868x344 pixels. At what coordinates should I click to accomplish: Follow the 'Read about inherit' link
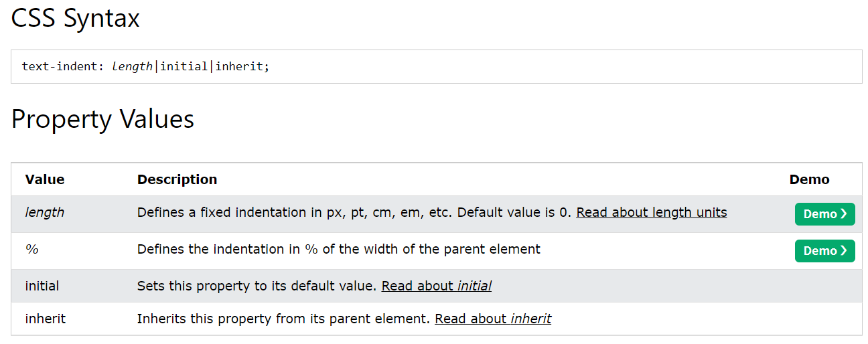click(x=492, y=319)
